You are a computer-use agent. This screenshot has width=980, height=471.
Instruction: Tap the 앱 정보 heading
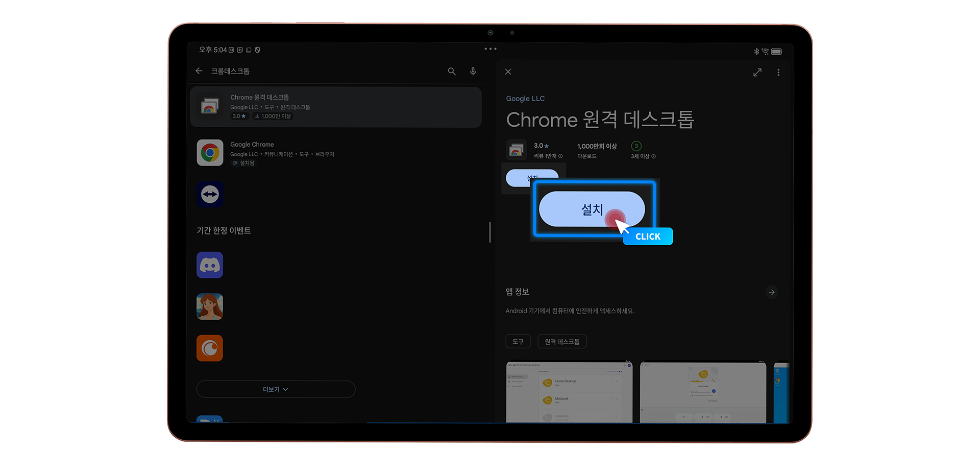pos(518,292)
